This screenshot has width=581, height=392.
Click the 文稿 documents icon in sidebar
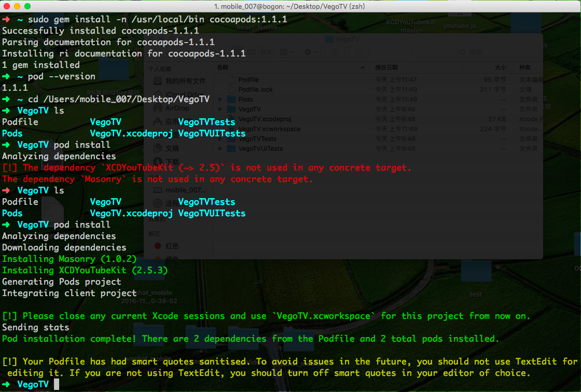(x=158, y=149)
